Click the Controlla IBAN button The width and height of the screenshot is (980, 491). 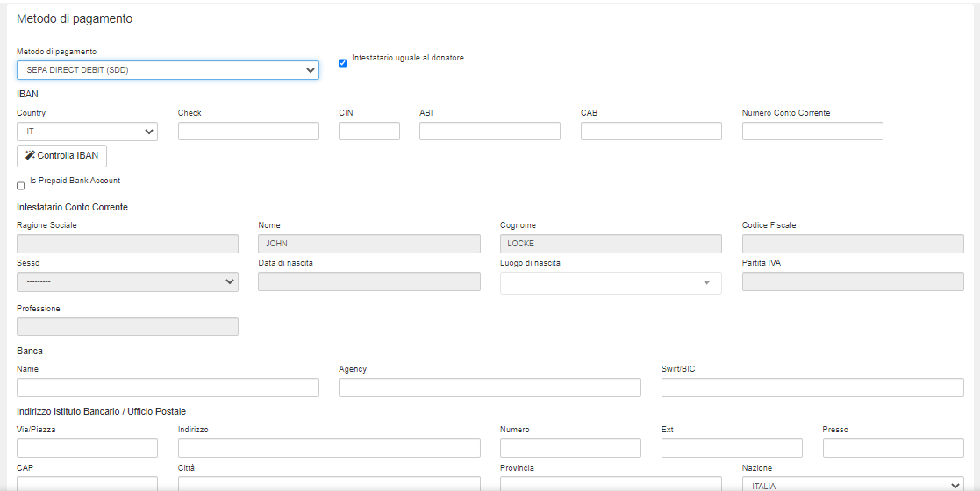click(61, 156)
